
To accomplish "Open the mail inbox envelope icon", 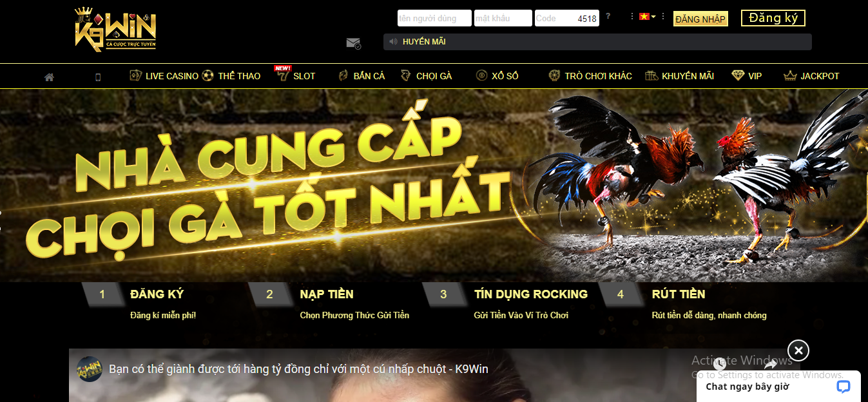I will (353, 43).
